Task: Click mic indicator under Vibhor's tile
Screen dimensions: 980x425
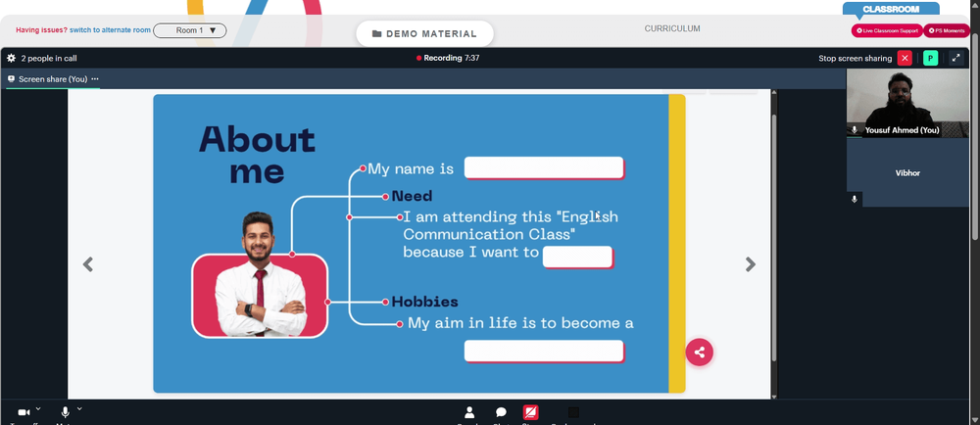Action: (x=855, y=199)
